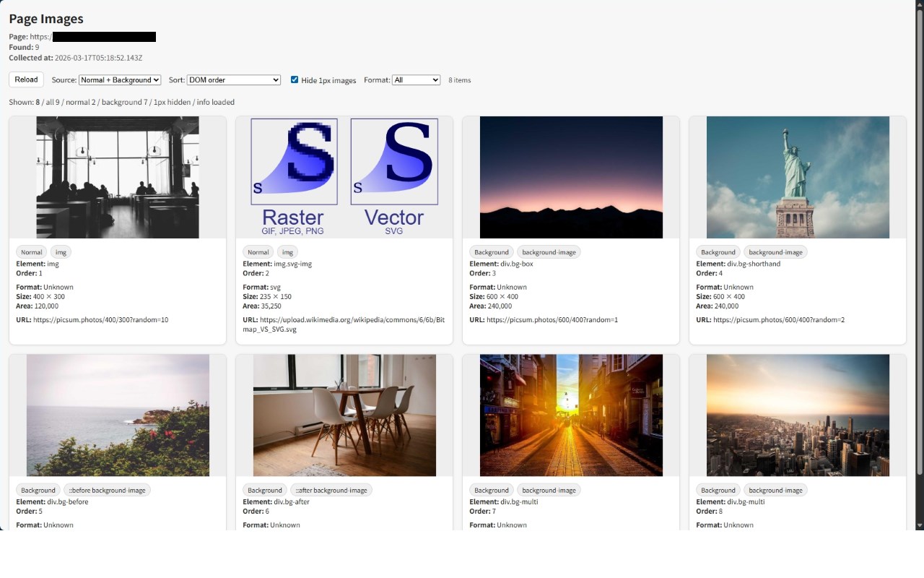Click the Raster vs Vector comparison thumbnail
The width and height of the screenshot is (924, 578).
pos(344,177)
